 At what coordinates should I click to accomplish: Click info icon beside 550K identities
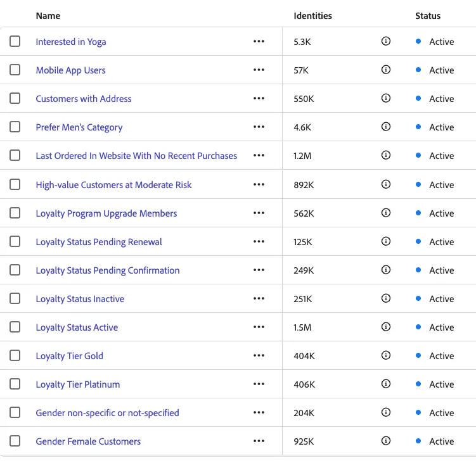[385, 98]
